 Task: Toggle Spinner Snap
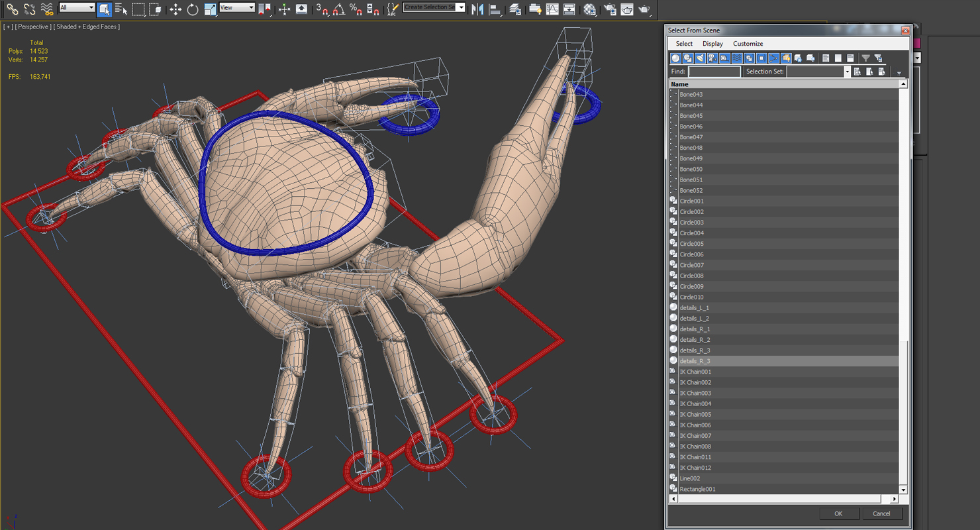click(373, 9)
